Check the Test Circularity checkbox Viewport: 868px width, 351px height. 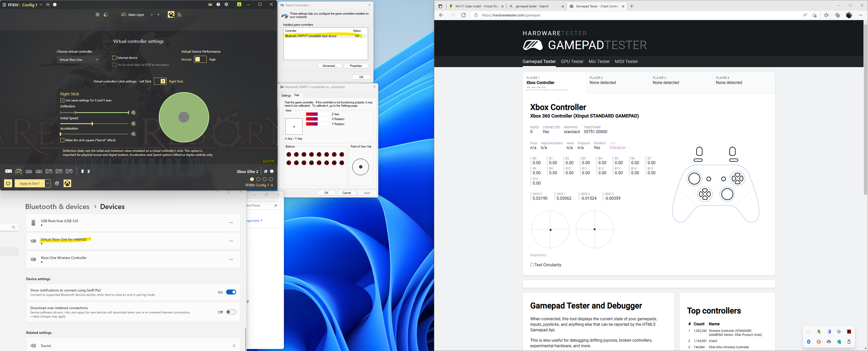tap(532, 265)
